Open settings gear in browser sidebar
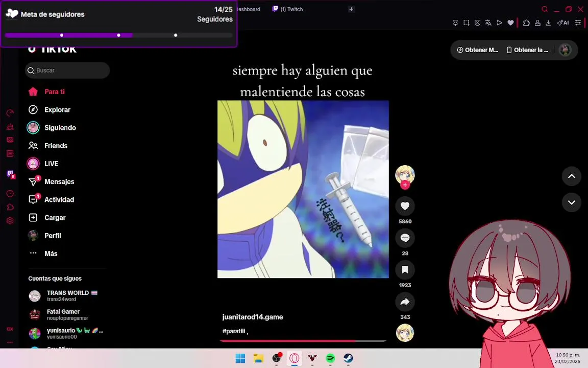The image size is (588, 368). (10, 220)
